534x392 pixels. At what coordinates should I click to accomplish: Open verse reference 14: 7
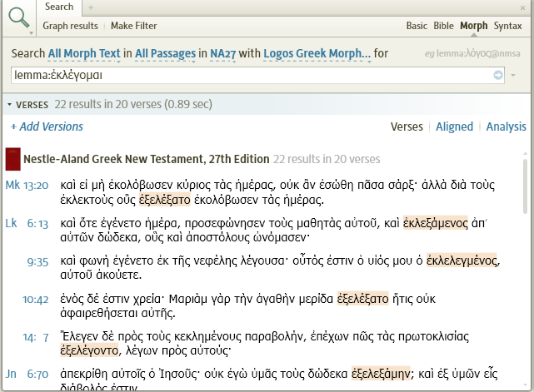pos(36,337)
